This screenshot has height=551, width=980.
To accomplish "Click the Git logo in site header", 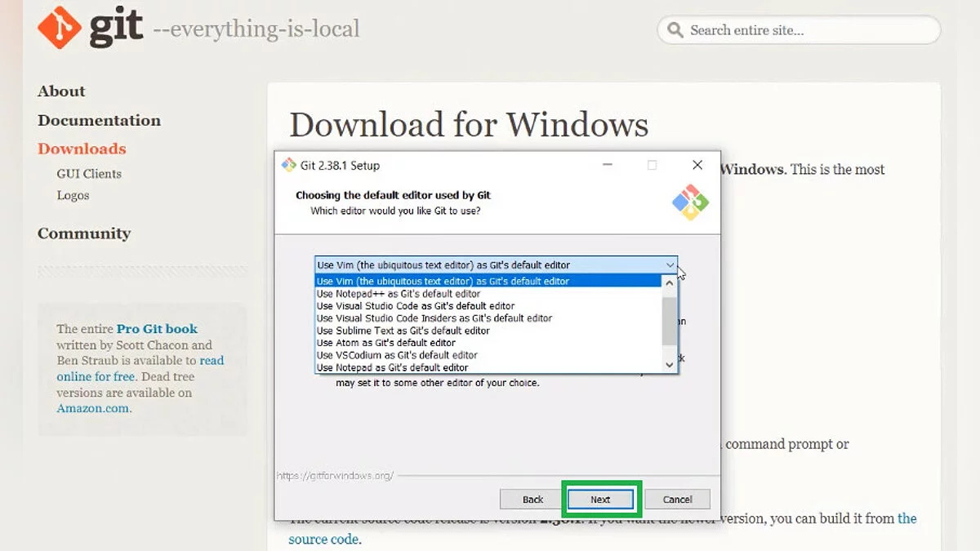I will point(90,28).
